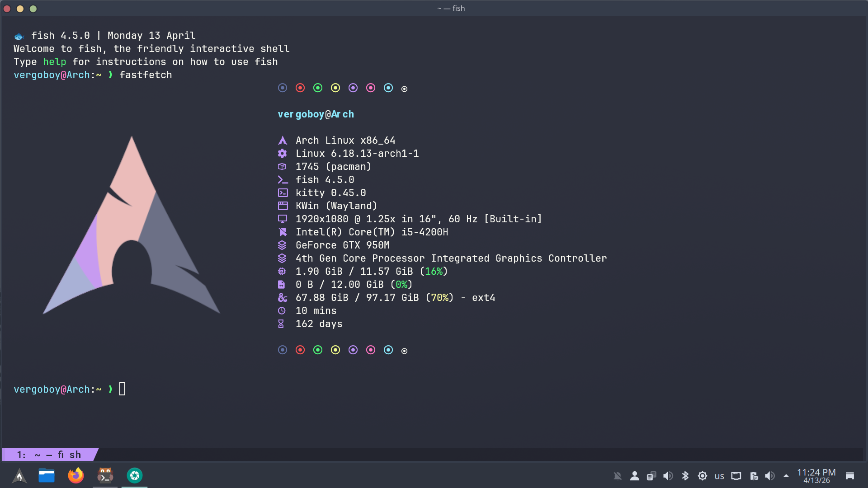Image resolution: width=868 pixels, height=488 pixels.
Task: Click the Arch icon beside 'Arch Linux x86_64'
Action: tap(283, 141)
